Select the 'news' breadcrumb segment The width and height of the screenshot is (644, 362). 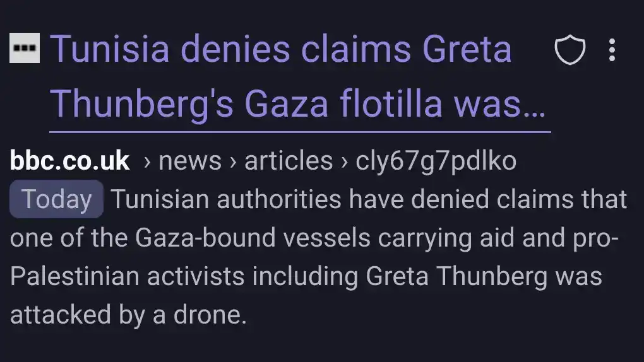tap(190, 161)
